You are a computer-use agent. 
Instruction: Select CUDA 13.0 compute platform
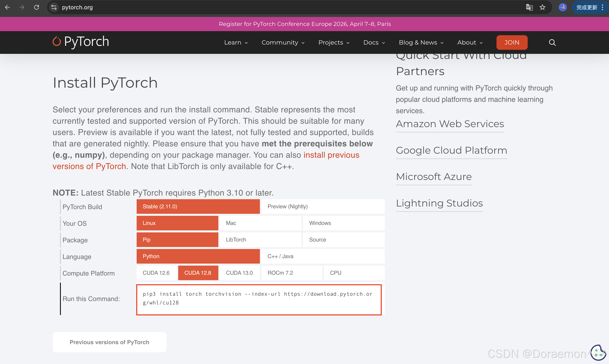click(x=239, y=273)
